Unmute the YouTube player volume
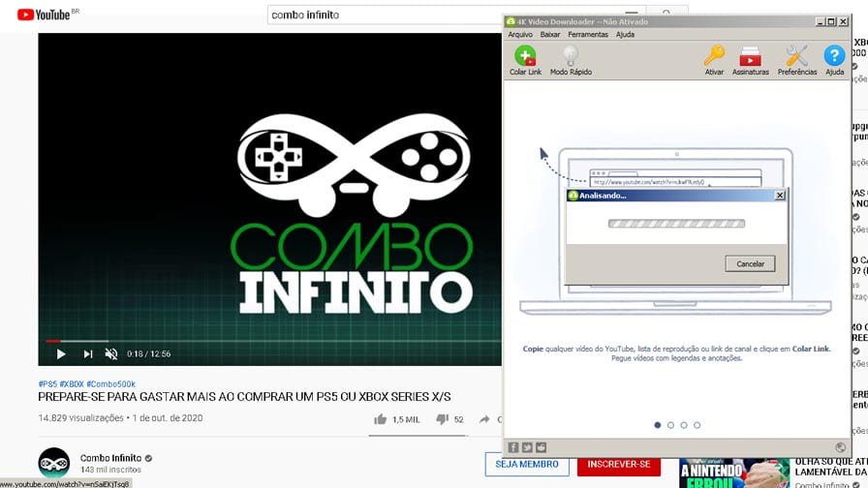 coord(111,353)
